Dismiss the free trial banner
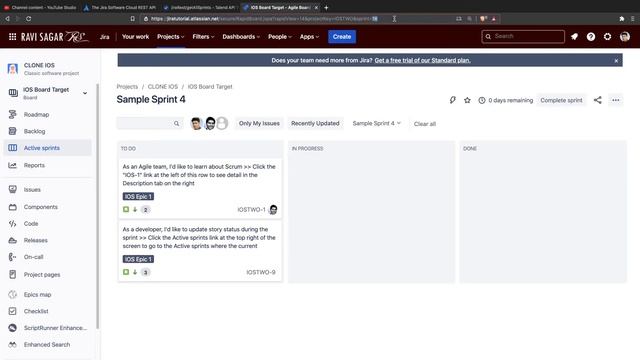The height and width of the screenshot is (360, 640). click(616, 60)
